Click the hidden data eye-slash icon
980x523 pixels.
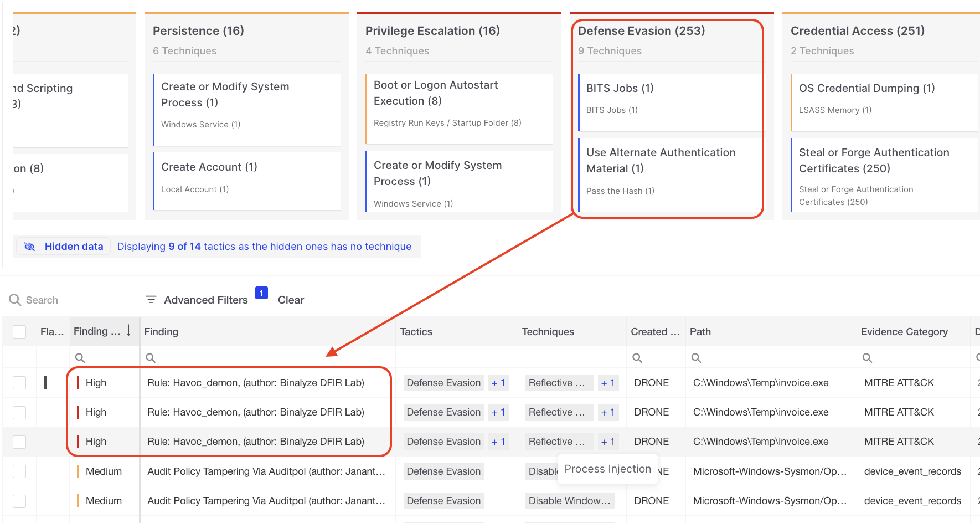[x=30, y=247]
